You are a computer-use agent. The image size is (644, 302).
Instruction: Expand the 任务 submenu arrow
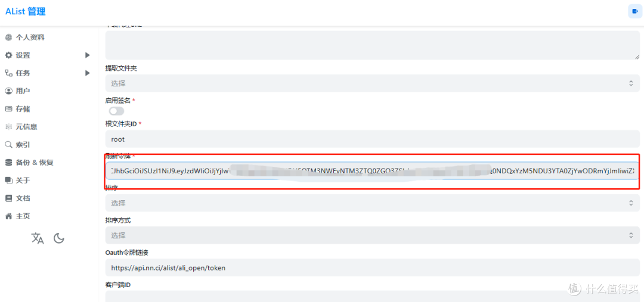click(x=88, y=73)
